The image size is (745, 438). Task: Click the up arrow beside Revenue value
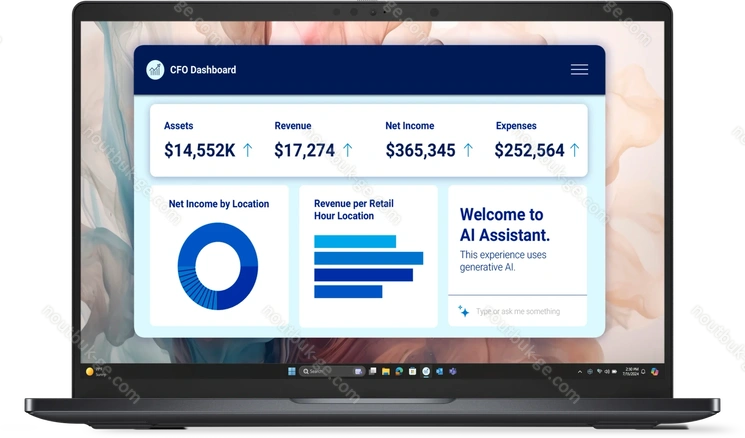click(x=348, y=150)
